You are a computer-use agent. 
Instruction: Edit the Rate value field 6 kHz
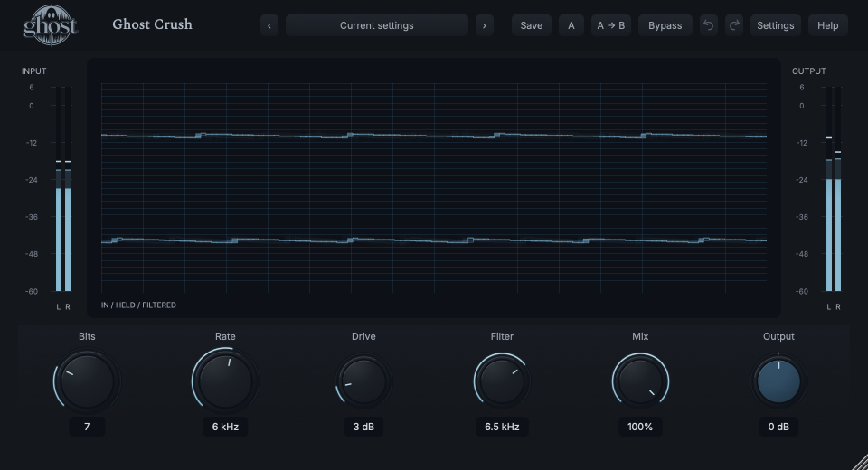tap(225, 427)
